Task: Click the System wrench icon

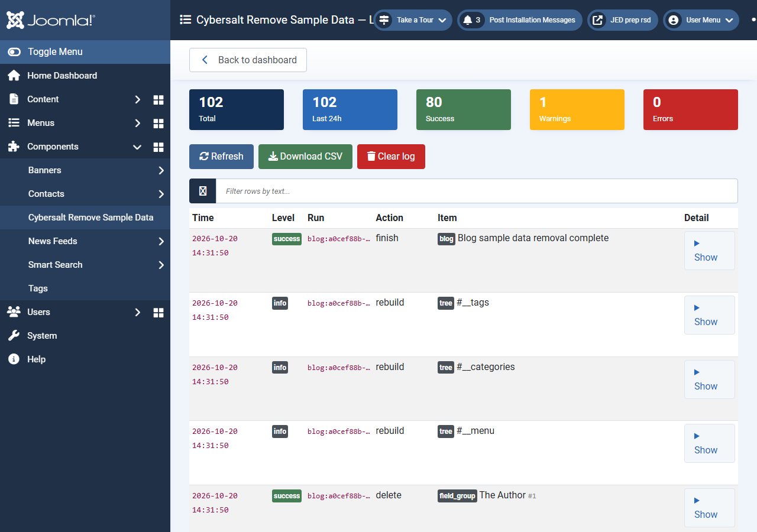Action: [14, 336]
